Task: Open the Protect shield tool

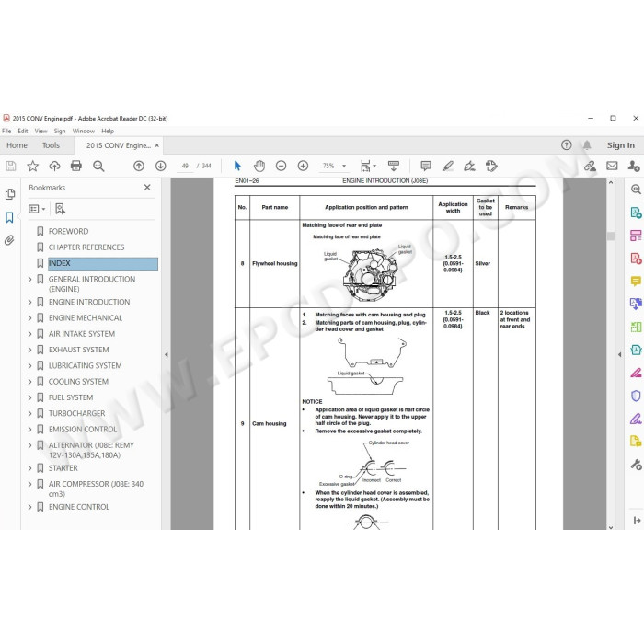Action: pos(636,396)
